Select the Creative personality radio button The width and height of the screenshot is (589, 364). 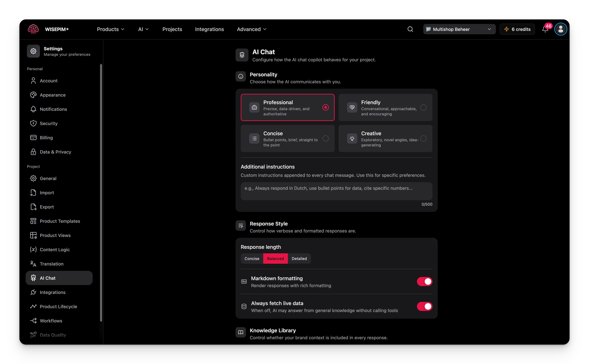coord(423,138)
